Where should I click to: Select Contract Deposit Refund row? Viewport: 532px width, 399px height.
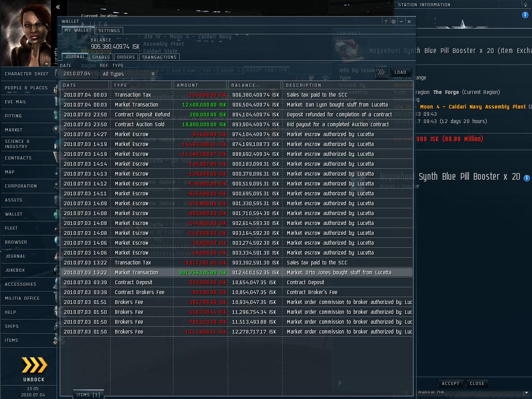236,115
